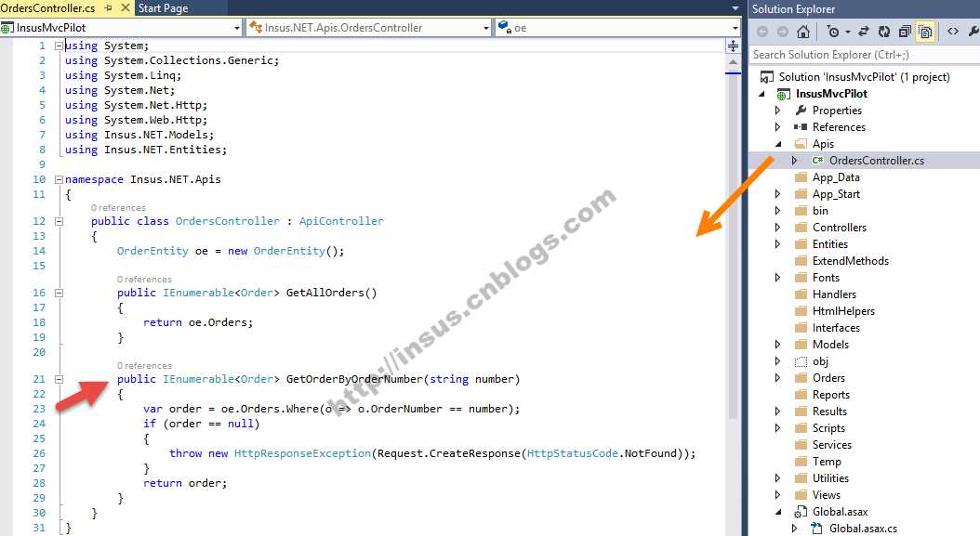Click '0 references' above GetAllOrders
Screen dimensions: 980x536
coord(144,280)
